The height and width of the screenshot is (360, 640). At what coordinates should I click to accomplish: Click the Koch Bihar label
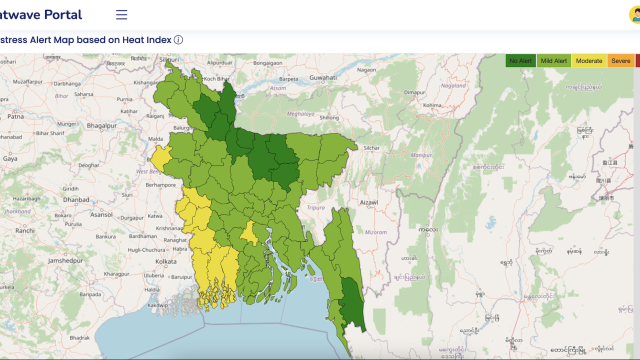(x=216, y=79)
